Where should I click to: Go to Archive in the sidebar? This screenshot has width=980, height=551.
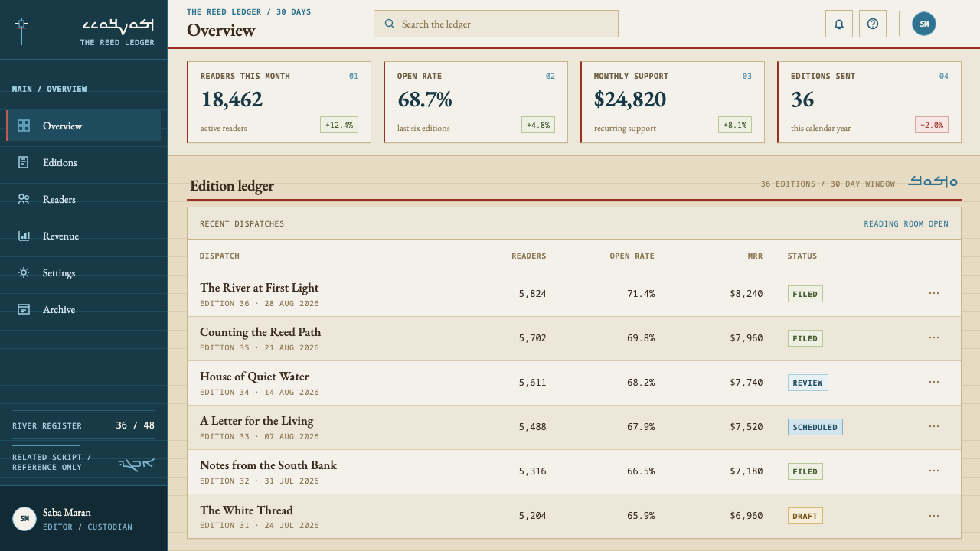click(x=83, y=309)
